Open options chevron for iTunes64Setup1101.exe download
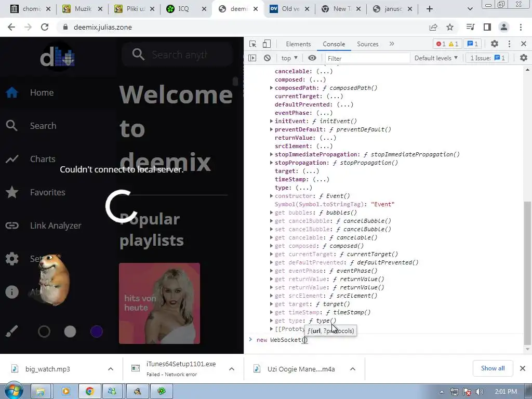Viewport: 532px width, 399px height. [x=232, y=369]
